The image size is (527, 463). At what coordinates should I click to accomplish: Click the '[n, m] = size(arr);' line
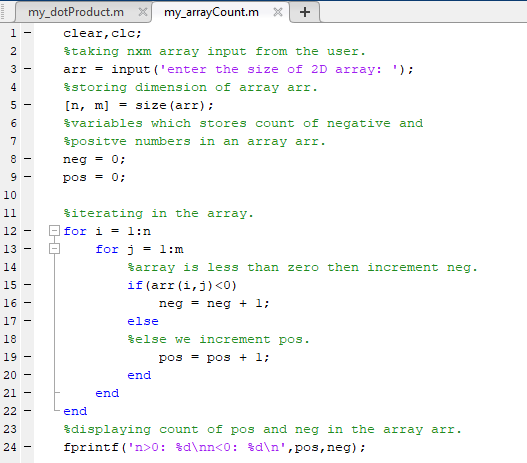click(138, 106)
